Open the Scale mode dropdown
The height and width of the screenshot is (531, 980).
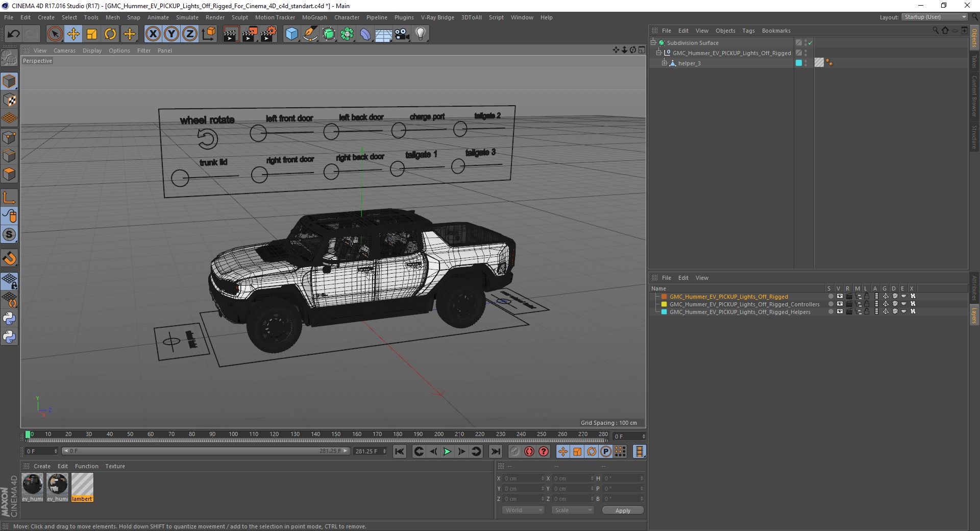(x=573, y=510)
